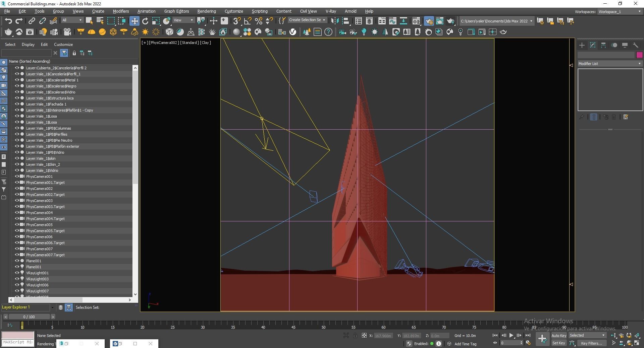Open the V-Ray menu
Viewport: 644px width, 348px height.
331,11
